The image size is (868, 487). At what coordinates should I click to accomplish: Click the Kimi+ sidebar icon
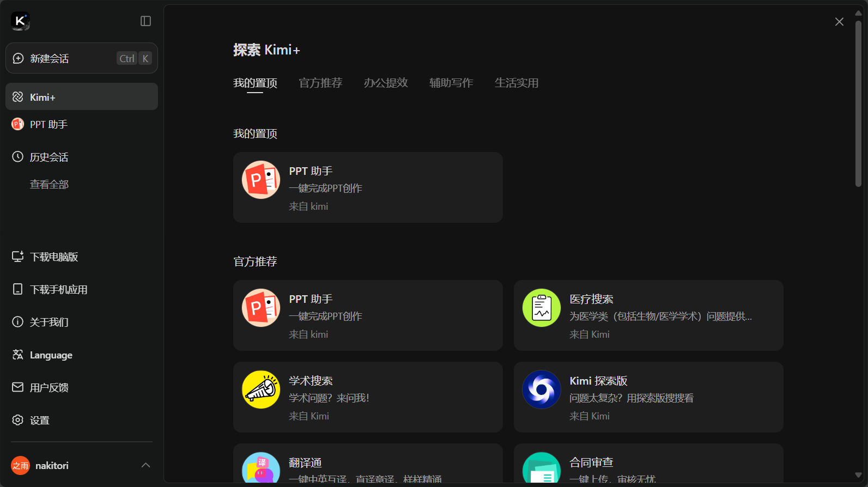point(18,96)
